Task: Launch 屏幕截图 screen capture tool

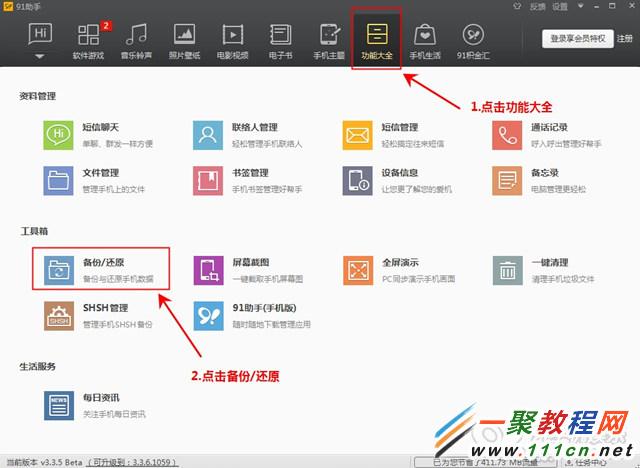Action: point(248,270)
